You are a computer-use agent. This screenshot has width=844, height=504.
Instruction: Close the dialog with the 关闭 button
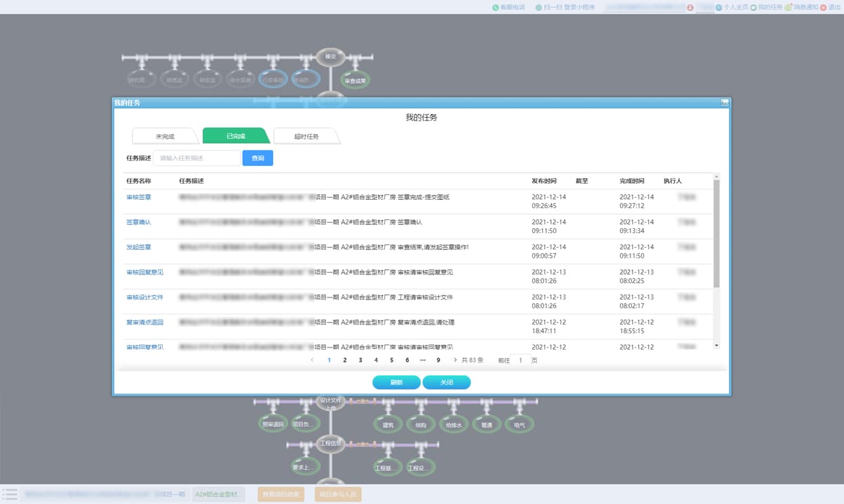tap(446, 383)
